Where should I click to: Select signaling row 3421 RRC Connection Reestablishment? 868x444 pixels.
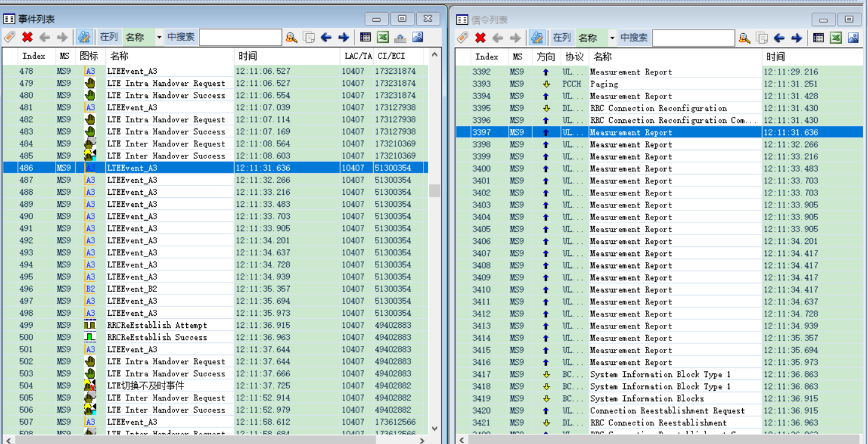[659, 423]
